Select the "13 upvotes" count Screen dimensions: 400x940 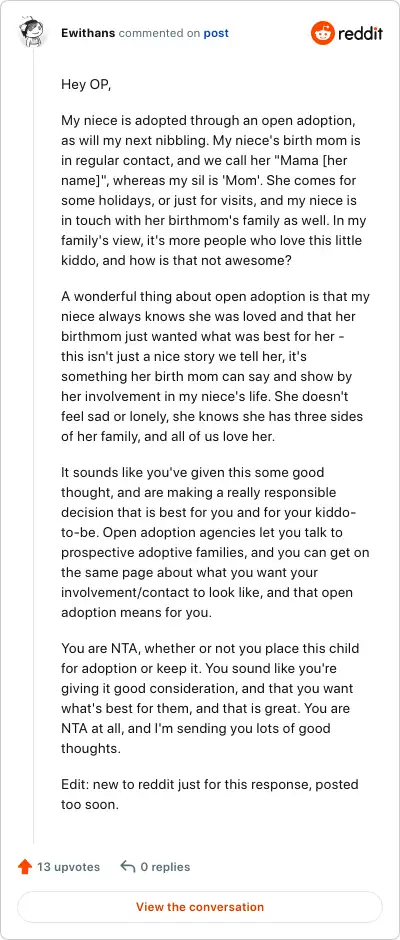(x=68, y=867)
